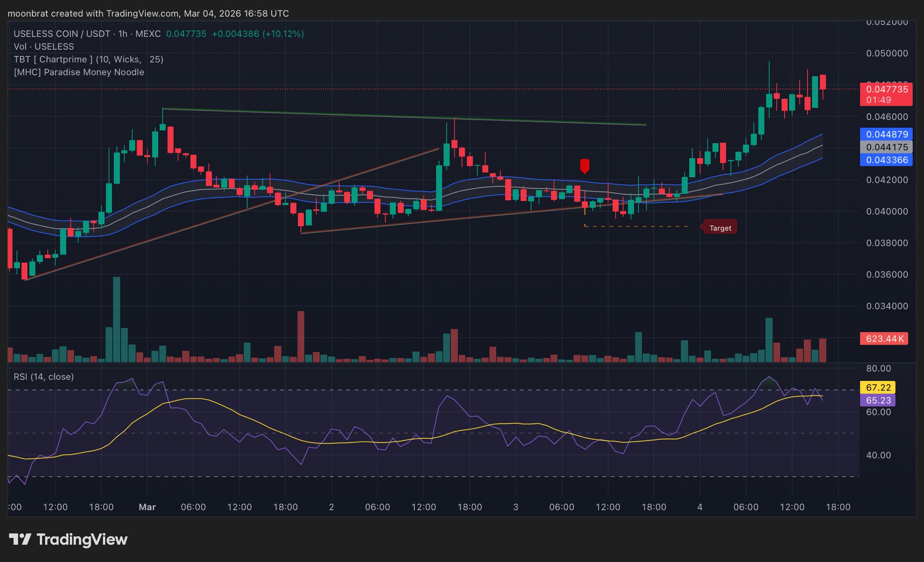
Task: Click the Mar date label on time axis
Action: [147, 507]
